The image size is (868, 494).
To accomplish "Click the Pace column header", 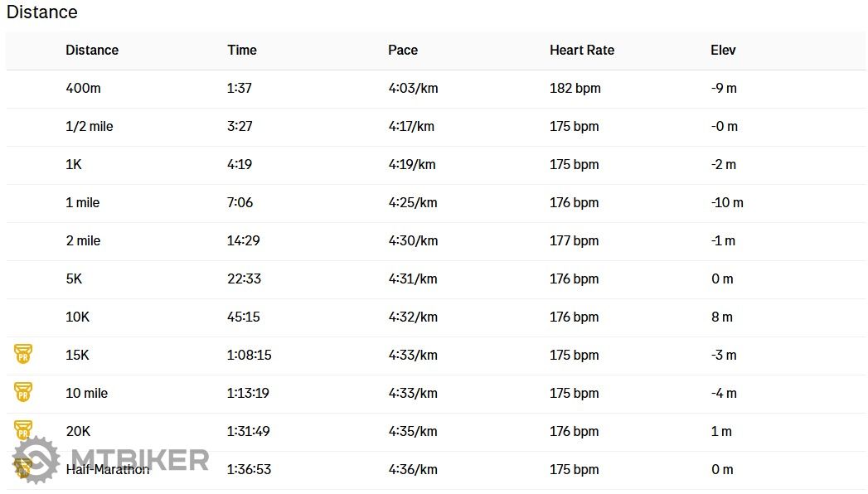I will click(403, 50).
